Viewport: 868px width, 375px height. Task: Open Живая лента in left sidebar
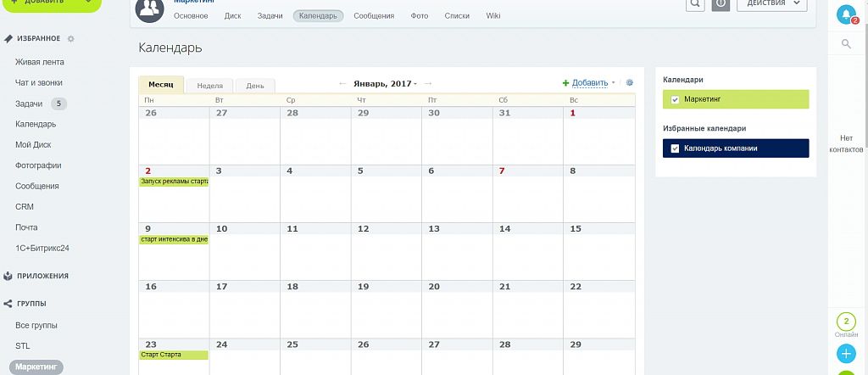pyautogui.click(x=40, y=62)
